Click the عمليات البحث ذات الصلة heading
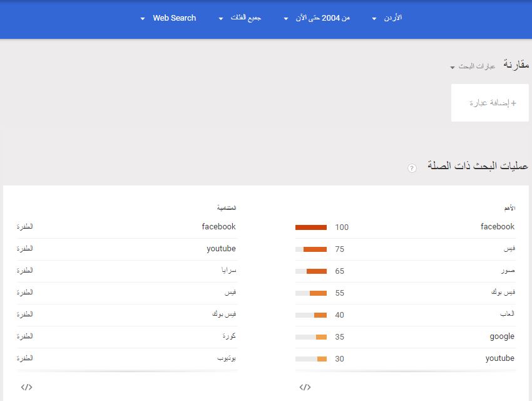 [478, 166]
